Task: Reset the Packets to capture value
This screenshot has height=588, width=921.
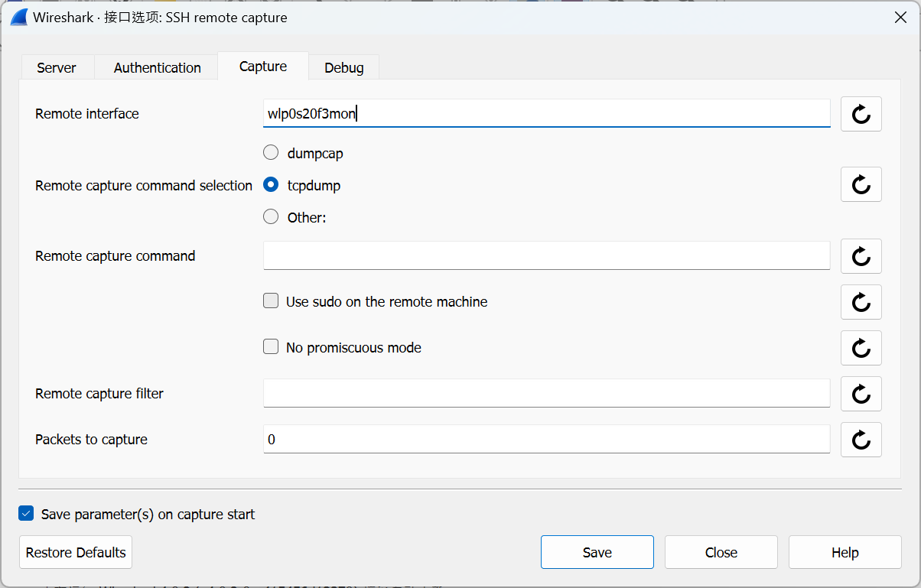Action: [861, 440]
